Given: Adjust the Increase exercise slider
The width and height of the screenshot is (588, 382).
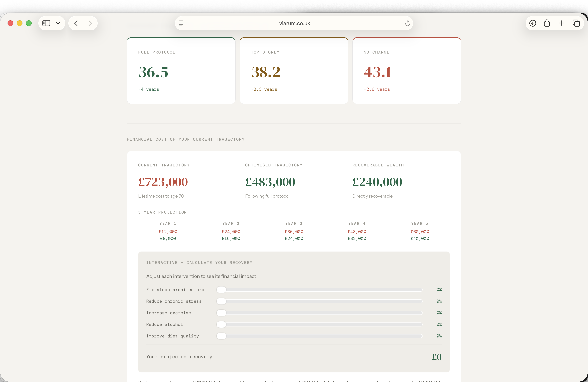Looking at the screenshot, I should point(319,313).
